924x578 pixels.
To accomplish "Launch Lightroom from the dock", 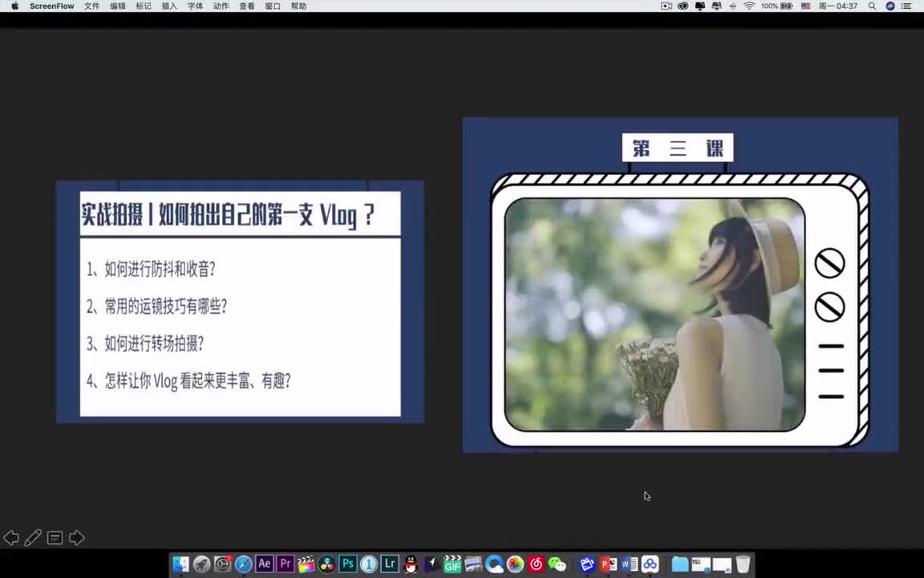I will (x=390, y=564).
